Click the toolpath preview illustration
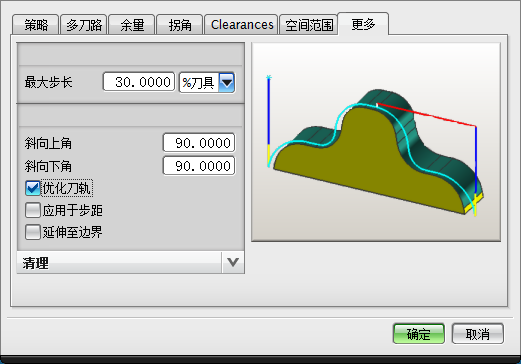This screenshot has height=364, width=521. click(376, 142)
